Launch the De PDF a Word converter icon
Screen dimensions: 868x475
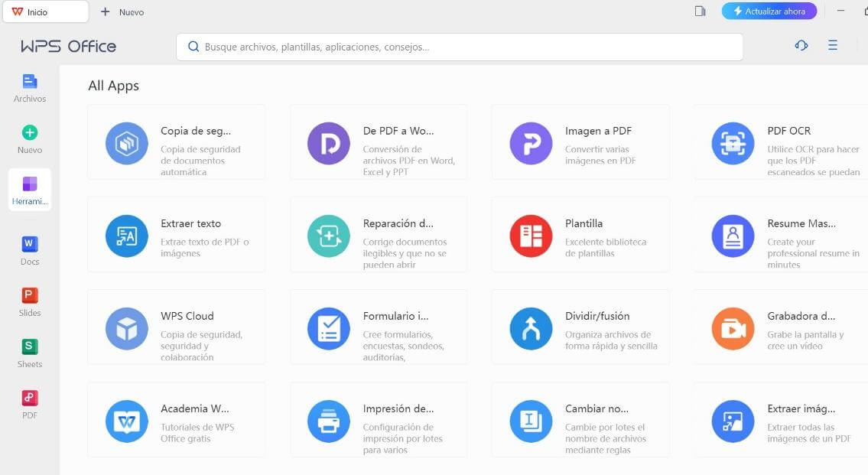pos(329,143)
